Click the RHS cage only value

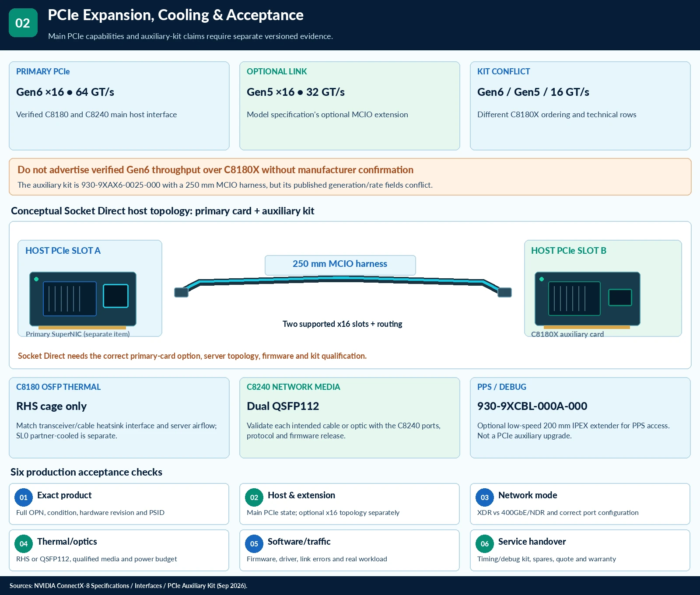(x=51, y=406)
